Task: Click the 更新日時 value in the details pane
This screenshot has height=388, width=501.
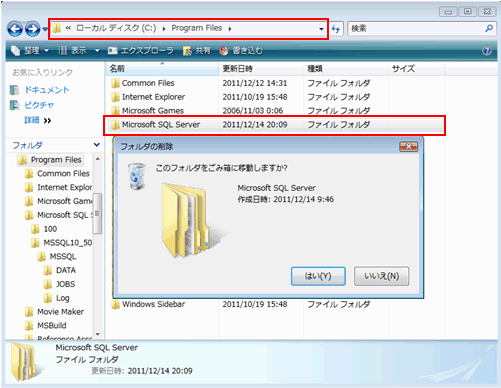Action: (160, 371)
